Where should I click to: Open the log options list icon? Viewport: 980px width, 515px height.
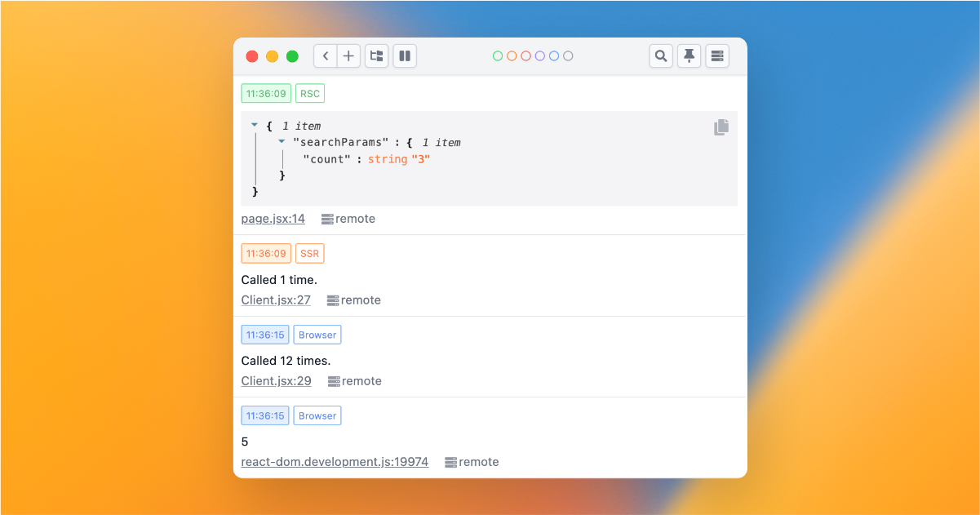(x=717, y=55)
